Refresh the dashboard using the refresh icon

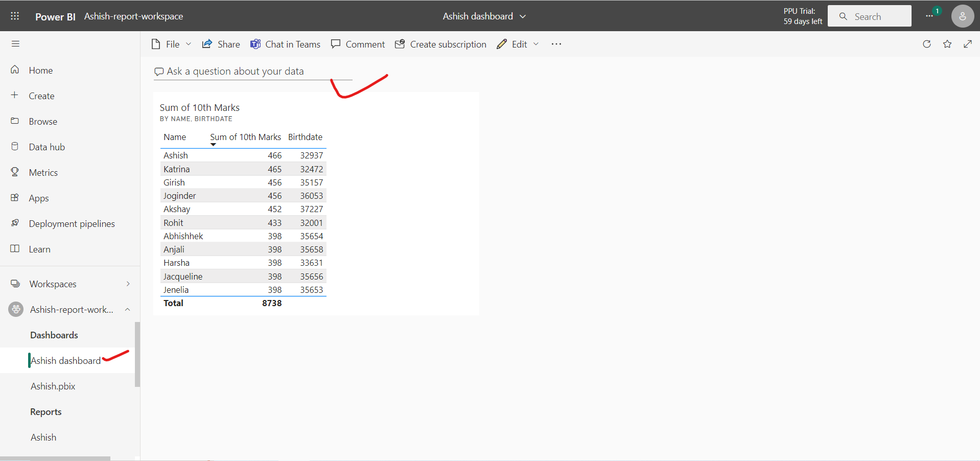coord(927,44)
